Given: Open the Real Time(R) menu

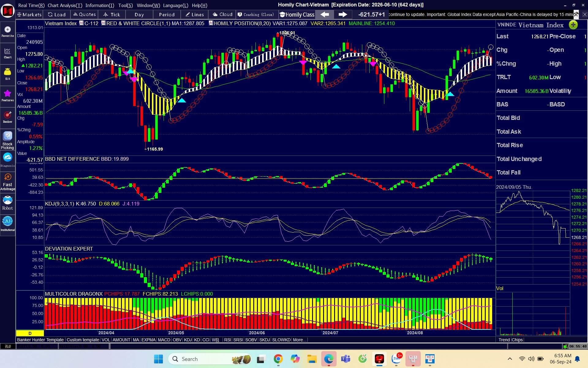Looking at the screenshot, I should 31,5.
